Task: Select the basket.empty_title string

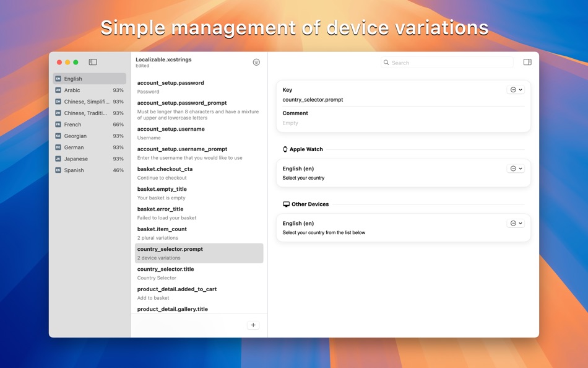Action: (x=199, y=193)
